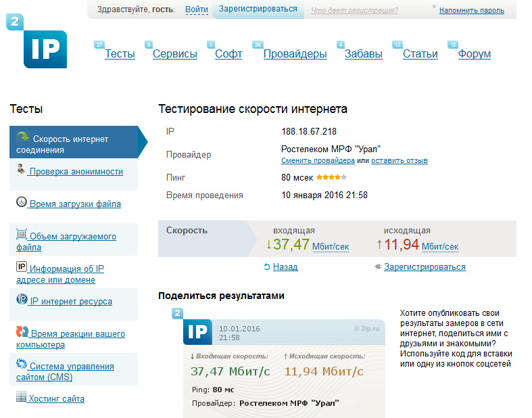Viewport: 532px width, 418px height.
Task: Open the Софт navigation item
Action: click(x=228, y=54)
